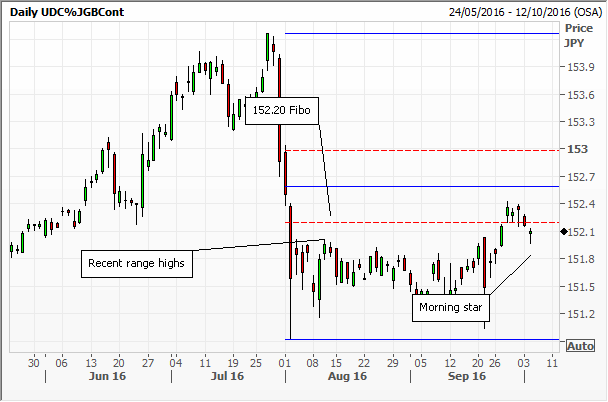Select the blue horizontal line
The width and height of the screenshot is (608, 402).
click(420, 187)
